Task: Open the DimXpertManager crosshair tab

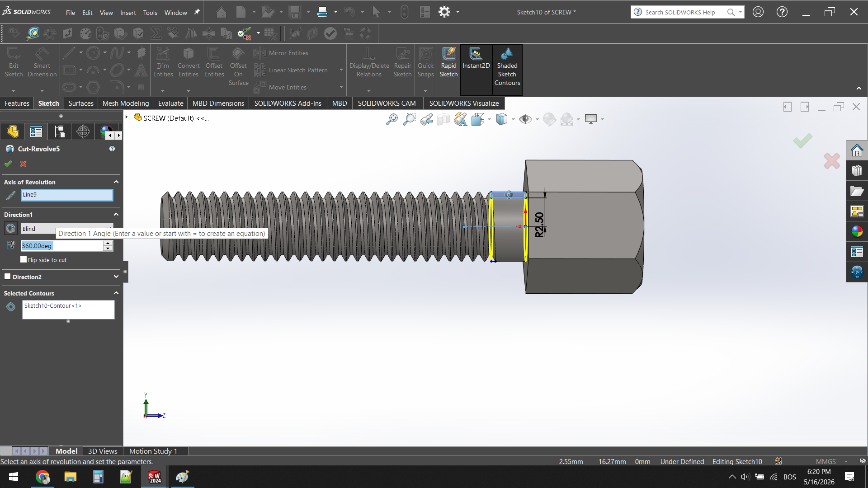Action: [x=83, y=131]
